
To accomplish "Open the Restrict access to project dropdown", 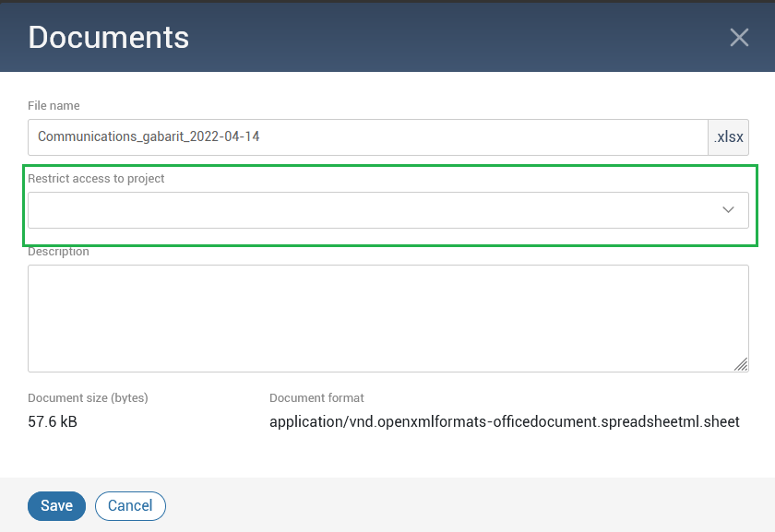I will pos(369,210).
